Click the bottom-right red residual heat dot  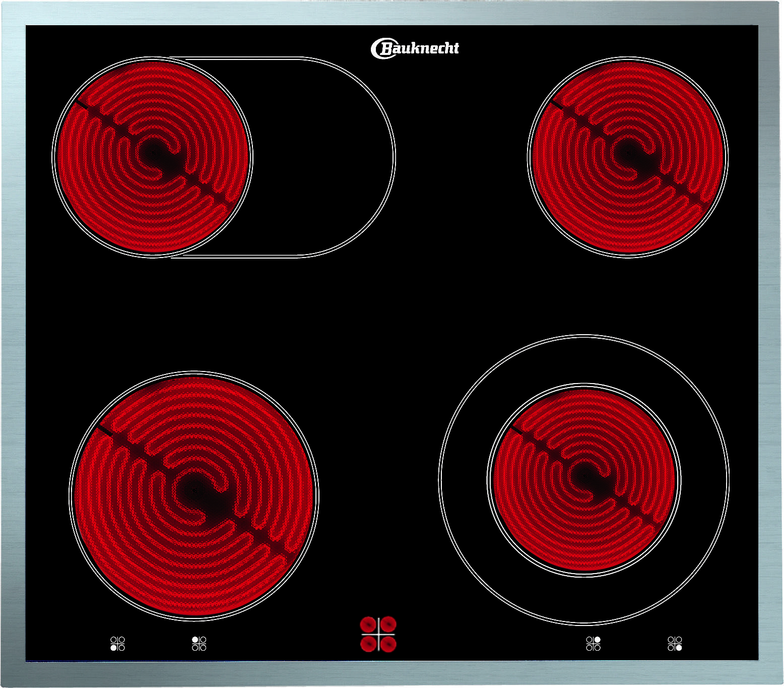388,644
